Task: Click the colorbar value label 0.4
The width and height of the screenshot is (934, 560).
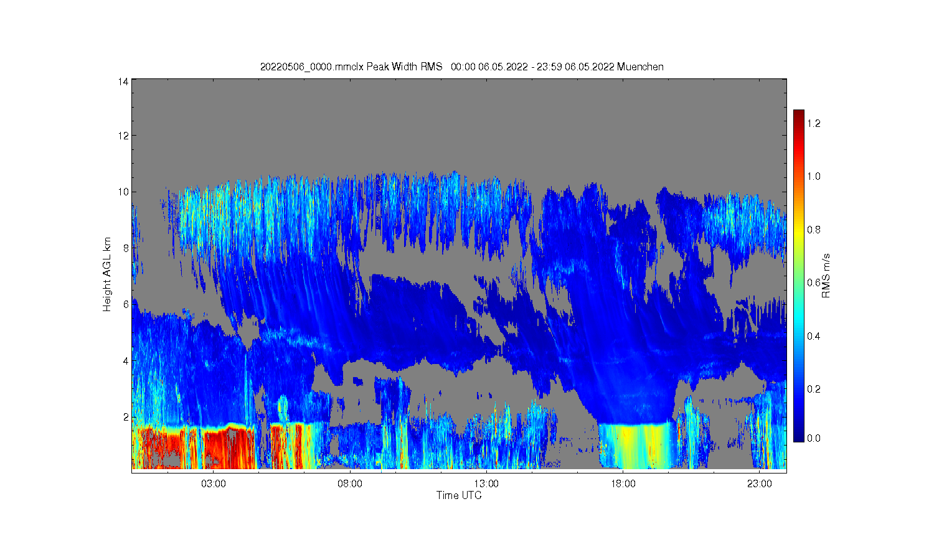Action: coord(813,336)
